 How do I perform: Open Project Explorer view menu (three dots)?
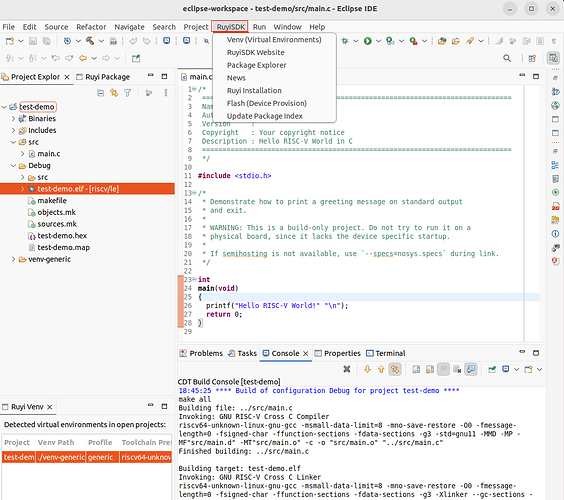click(166, 93)
